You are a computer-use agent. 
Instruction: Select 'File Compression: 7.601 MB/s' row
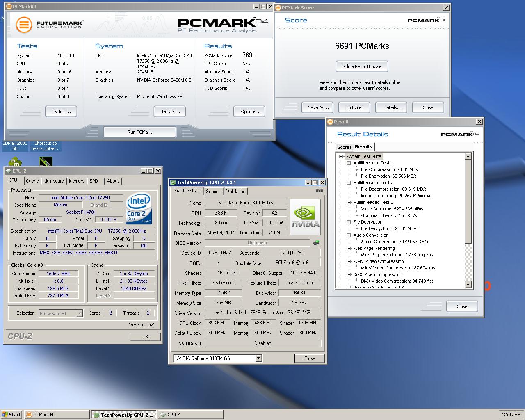click(x=390, y=169)
